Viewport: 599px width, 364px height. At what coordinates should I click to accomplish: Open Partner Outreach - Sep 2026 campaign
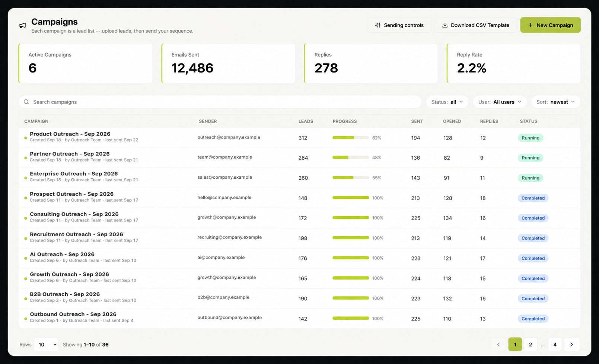(x=70, y=154)
